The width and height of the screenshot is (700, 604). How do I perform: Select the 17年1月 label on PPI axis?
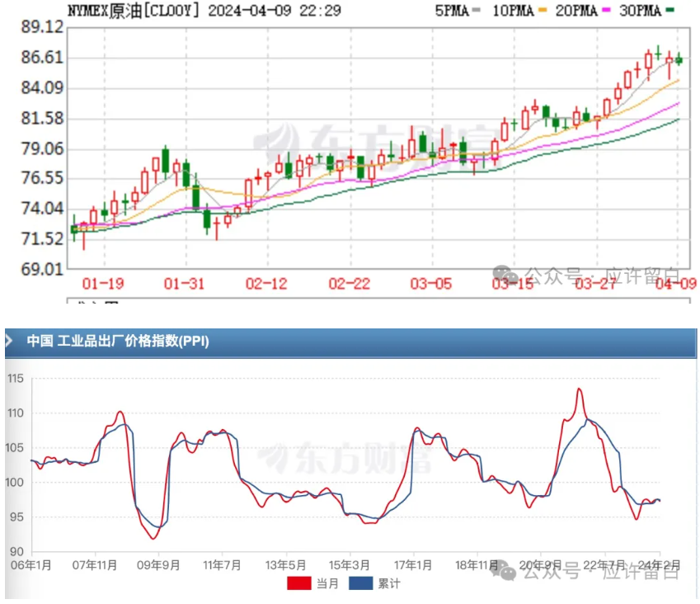pos(411,565)
